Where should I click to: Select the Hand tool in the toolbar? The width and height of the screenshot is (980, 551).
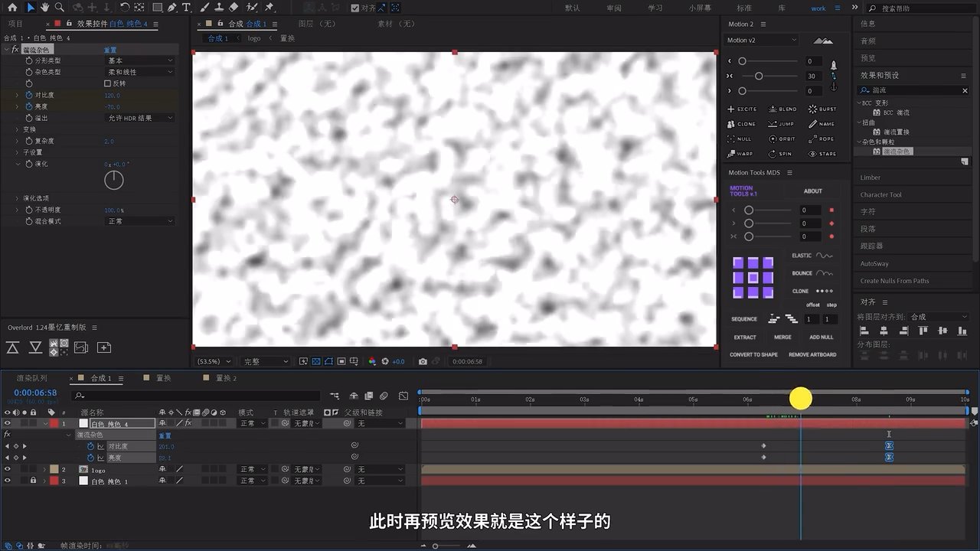pyautogui.click(x=45, y=8)
